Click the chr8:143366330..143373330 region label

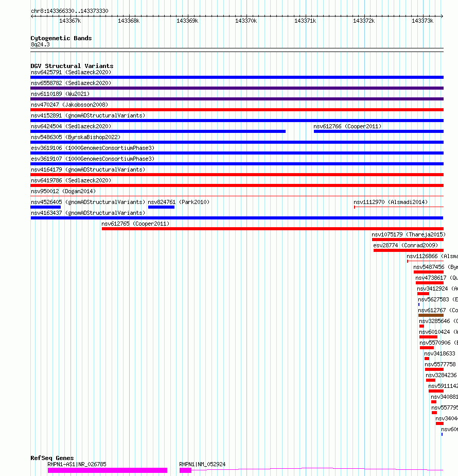69,11
